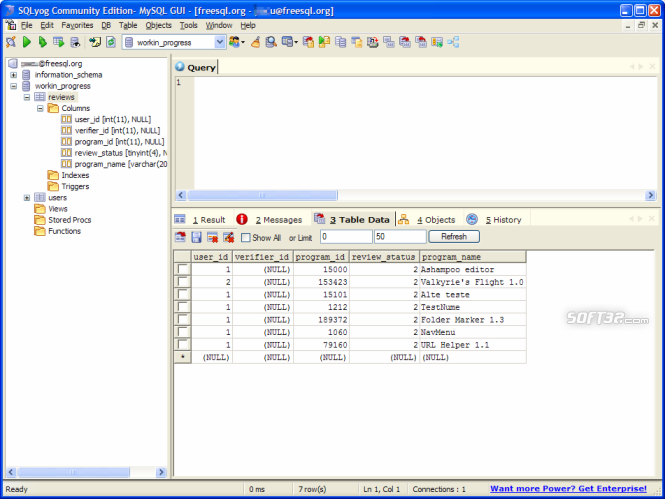Check the Valkyrie's Flight 1.0 row checkbox
The height and width of the screenshot is (499, 665).
click(x=183, y=282)
